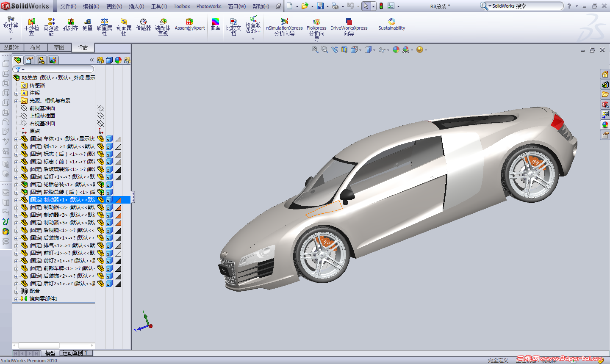The width and height of the screenshot is (610, 364).
Task: Open SolidWorks Resources home in the task pane
Action: pyautogui.click(x=605, y=74)
